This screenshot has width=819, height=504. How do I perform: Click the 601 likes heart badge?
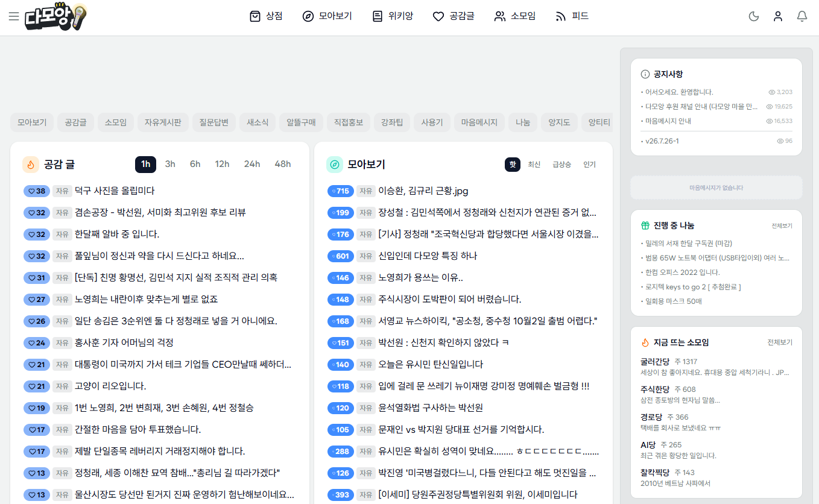[341, 256]
